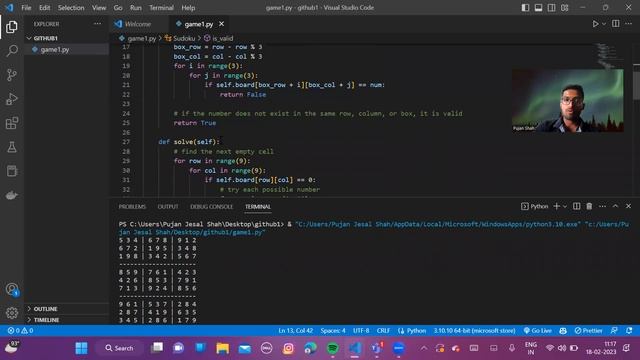The width and height of the screenshot is (640, 360).
Task: Open Spotify from the taskbar
Action: coord(333,348)
